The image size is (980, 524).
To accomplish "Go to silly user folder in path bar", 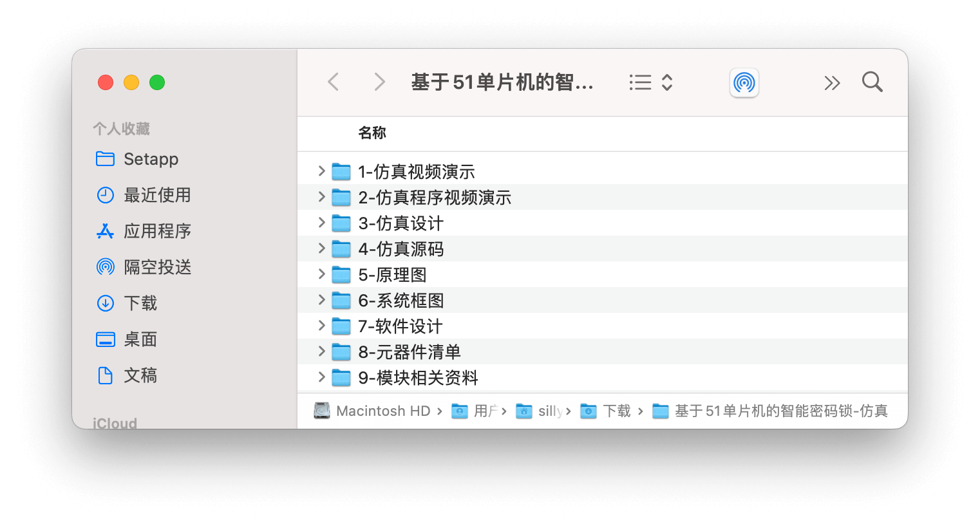I will [x=540, y=411].
